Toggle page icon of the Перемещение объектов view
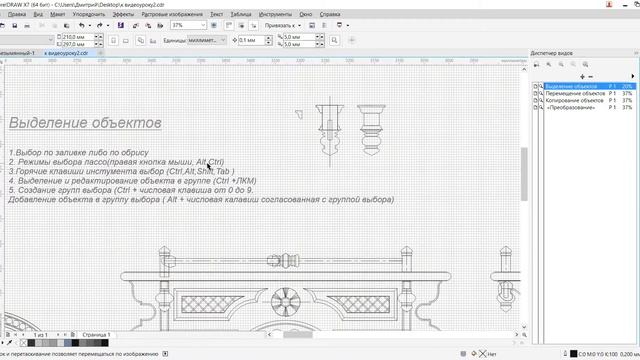The width and height of the screenshot is (640, 360). 536,93
